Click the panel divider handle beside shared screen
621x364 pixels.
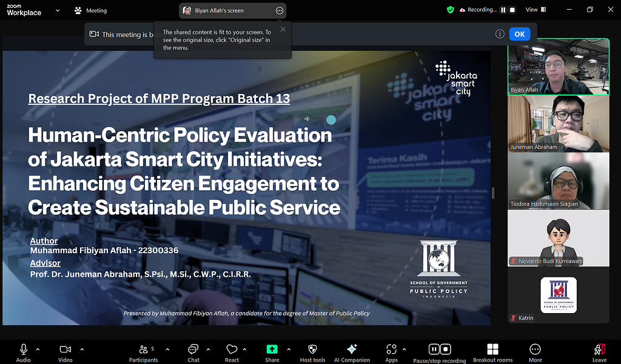point(493,193)
